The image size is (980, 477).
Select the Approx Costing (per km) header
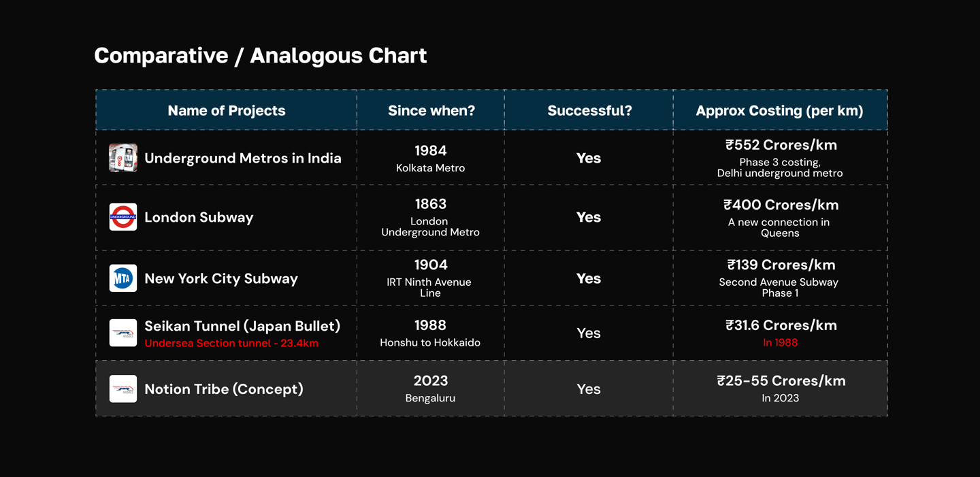780,110
